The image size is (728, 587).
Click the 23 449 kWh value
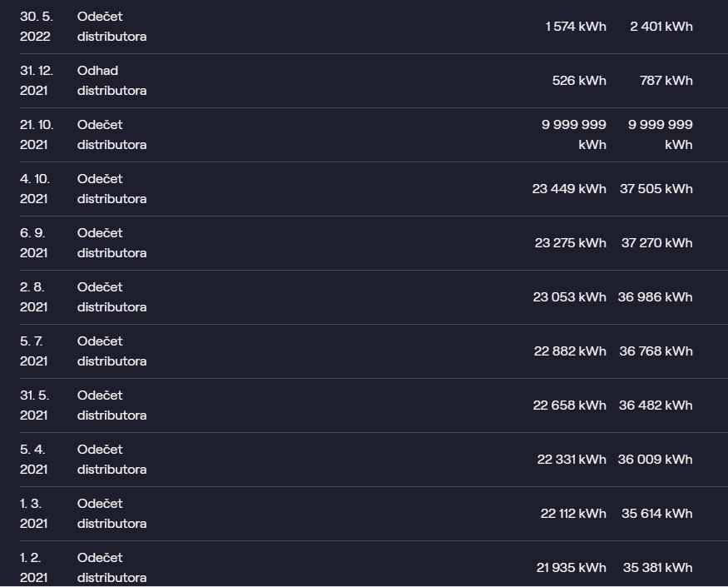[x=569, y=189]
